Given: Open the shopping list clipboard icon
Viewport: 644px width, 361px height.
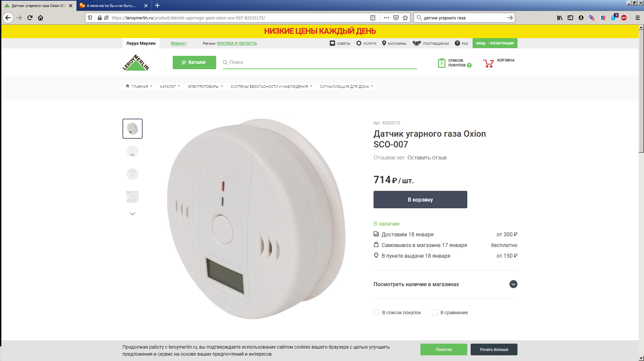Looking at the screenshot, I should coord(441,63).
